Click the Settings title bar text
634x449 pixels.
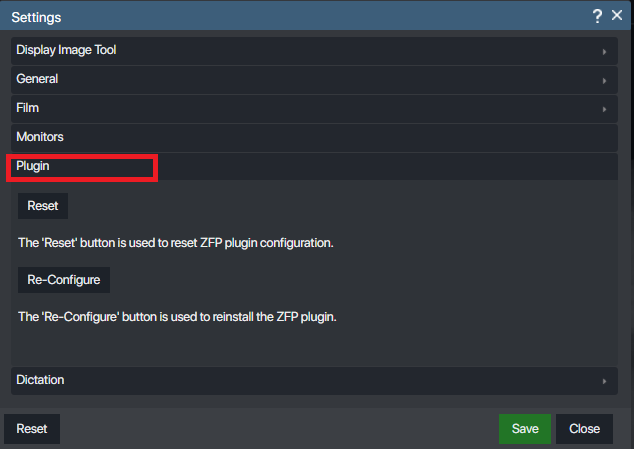click(37, 17)
